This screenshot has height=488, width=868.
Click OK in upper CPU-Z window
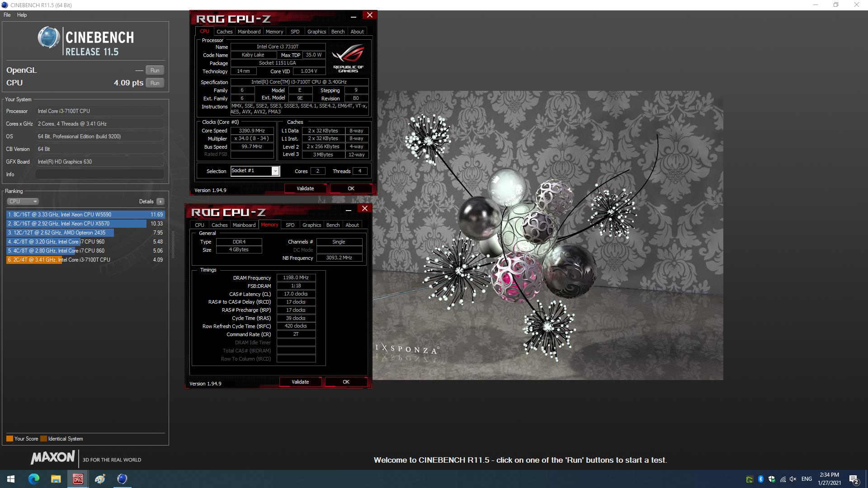(351, 188)
